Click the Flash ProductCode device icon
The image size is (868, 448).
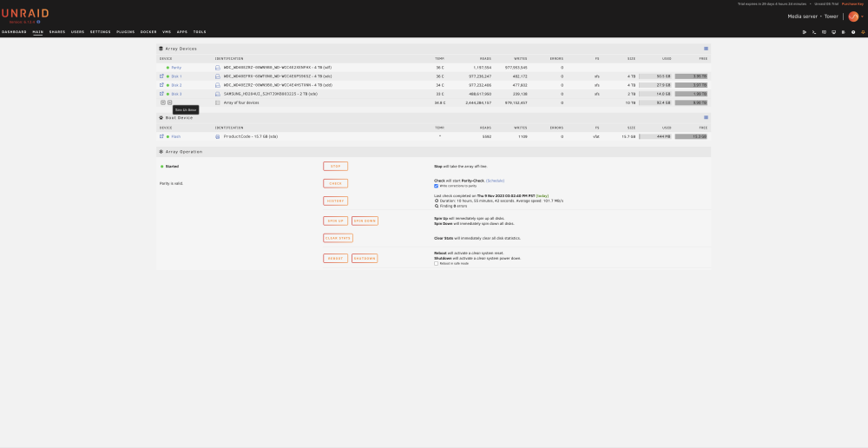click(218, 136)
